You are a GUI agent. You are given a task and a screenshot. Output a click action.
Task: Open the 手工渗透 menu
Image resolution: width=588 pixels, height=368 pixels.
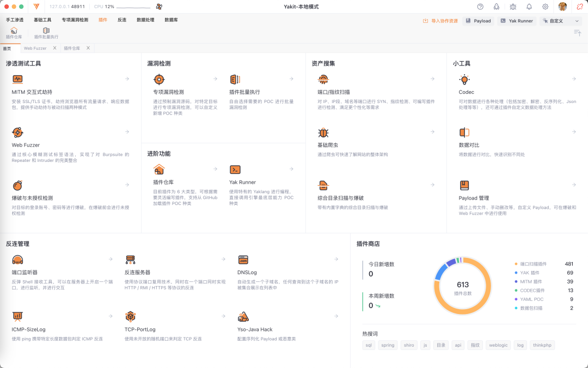pos(15,20)
